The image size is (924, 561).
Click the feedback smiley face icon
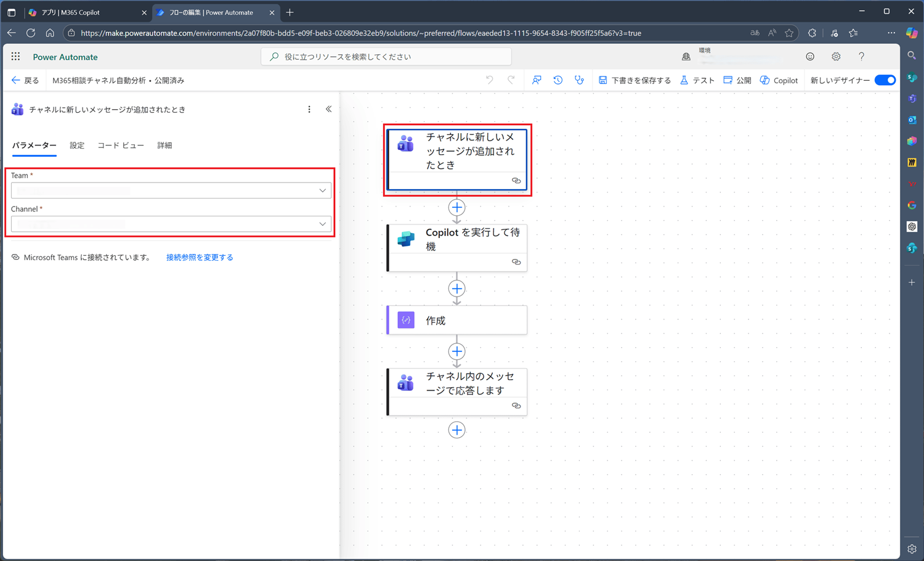pos(810,57)
